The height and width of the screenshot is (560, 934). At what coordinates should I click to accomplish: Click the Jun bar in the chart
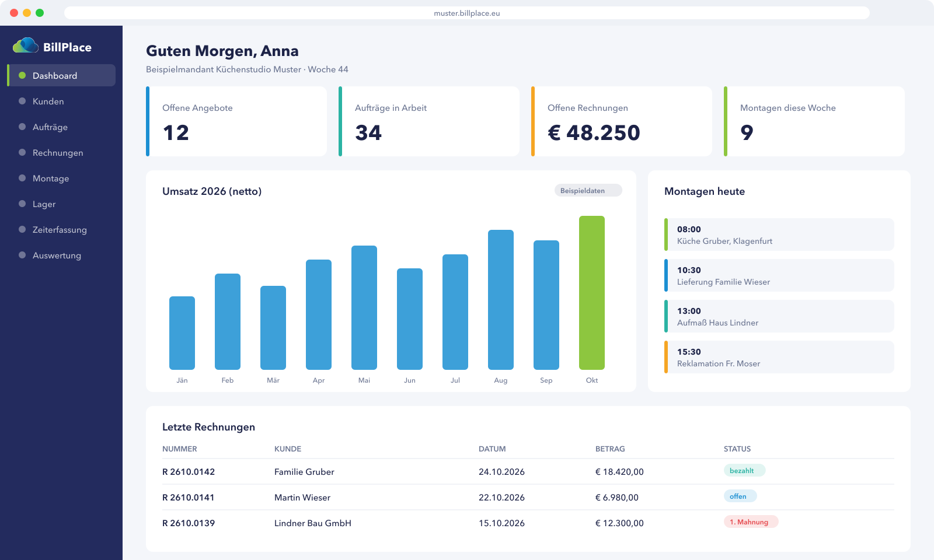410,319
